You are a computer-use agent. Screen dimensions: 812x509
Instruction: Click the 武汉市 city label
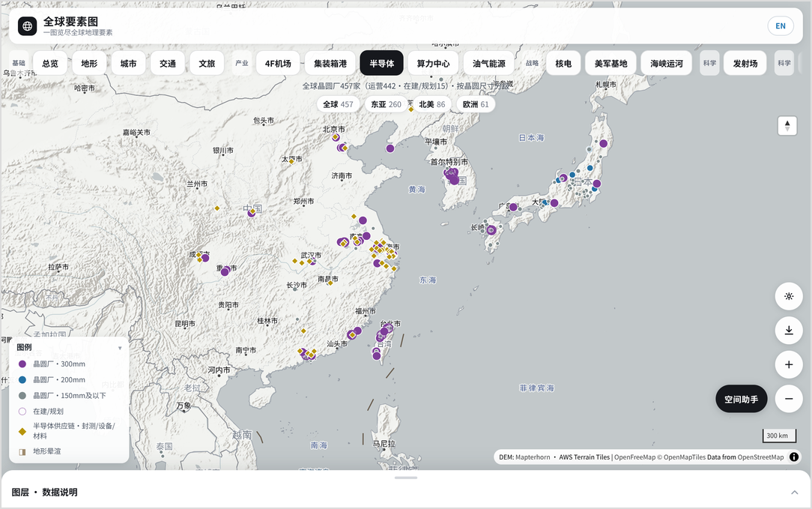311,255
